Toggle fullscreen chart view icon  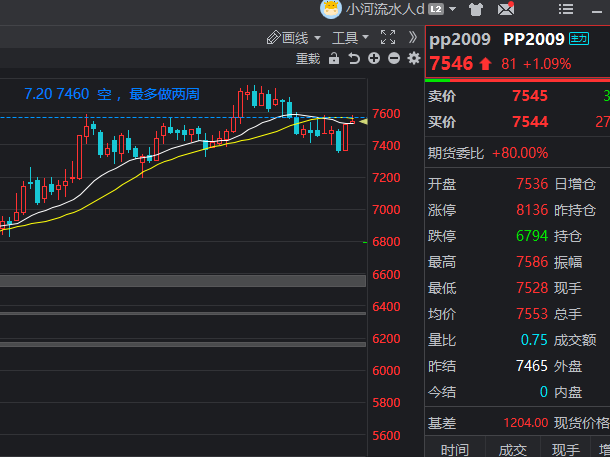click(x=388, y=37)
